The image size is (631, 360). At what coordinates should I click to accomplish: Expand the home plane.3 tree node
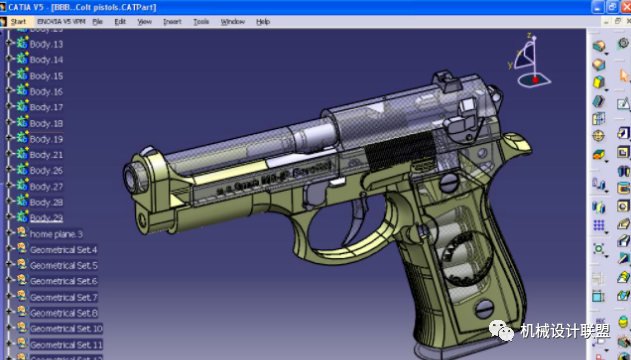tap(9, 232)
